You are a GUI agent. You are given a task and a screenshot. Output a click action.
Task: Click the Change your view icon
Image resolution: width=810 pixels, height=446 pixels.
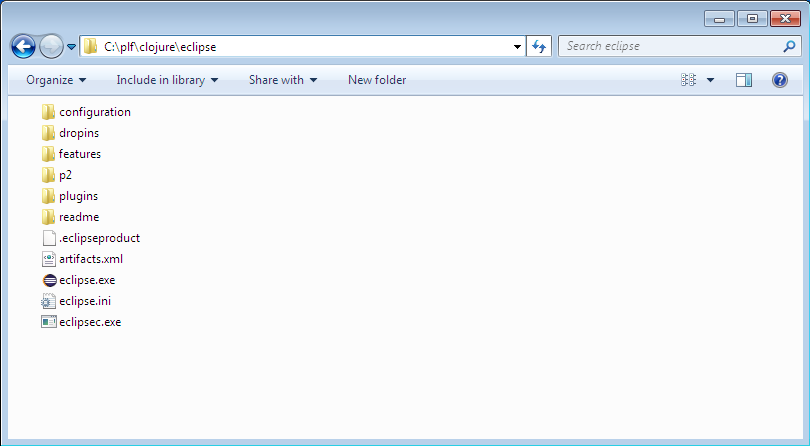689,80
